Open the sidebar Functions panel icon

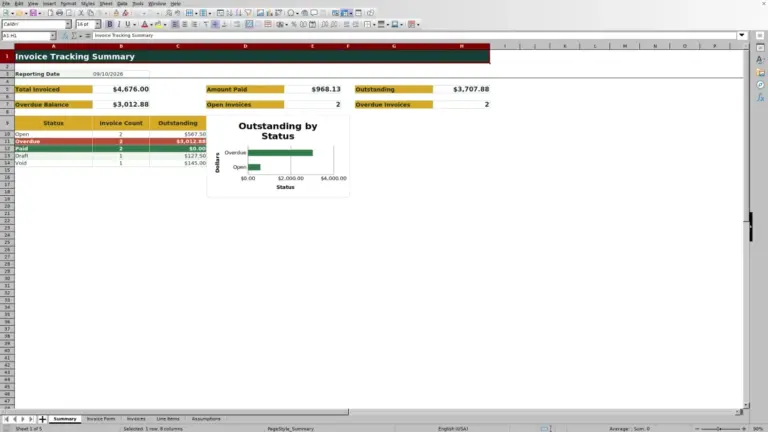[x=760, y=97]
